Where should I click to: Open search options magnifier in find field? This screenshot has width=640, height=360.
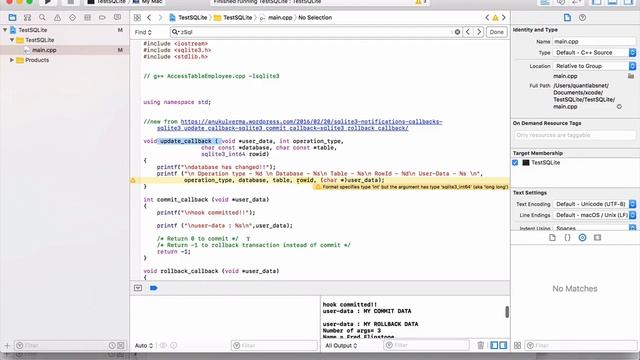pyautogui.click(x=176, y=32)
